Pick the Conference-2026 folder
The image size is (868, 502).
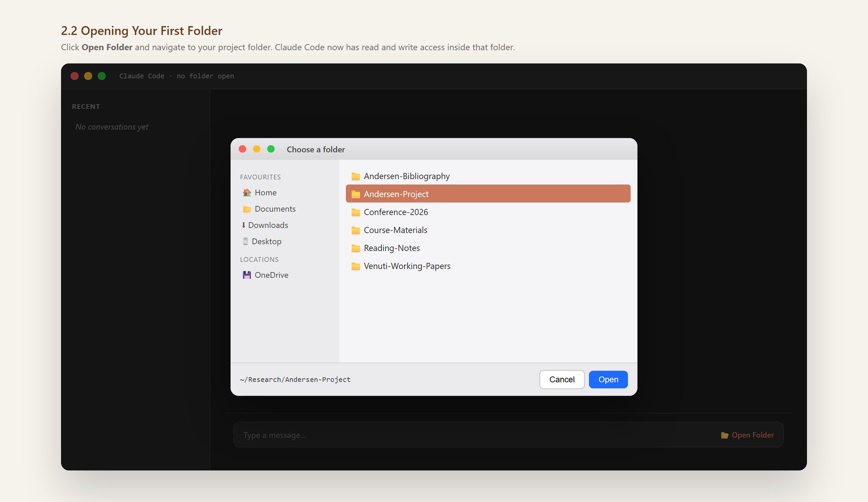tap(488, 212)
